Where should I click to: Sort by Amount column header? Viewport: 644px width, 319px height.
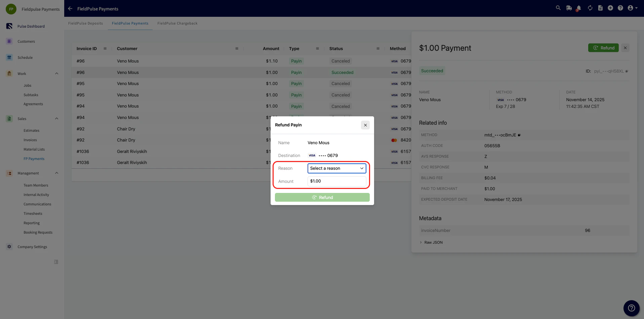(x=271, y=48)
